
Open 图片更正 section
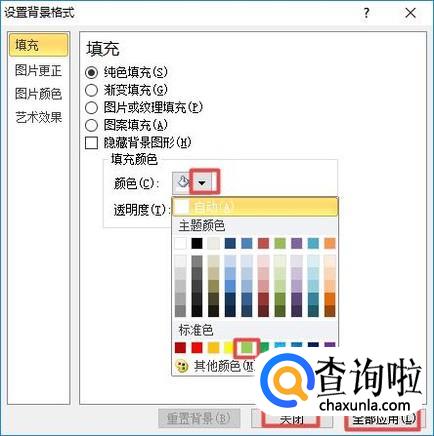[38, 70]
